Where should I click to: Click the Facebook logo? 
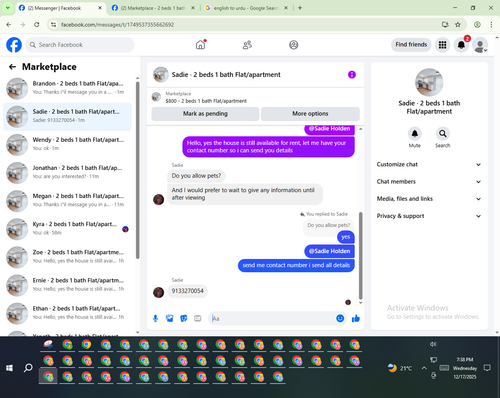click(14, 45)
